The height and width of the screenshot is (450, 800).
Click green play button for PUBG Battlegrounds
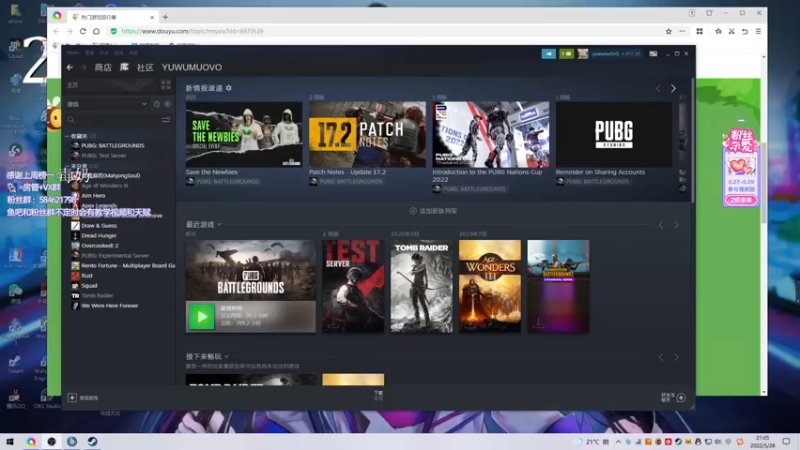point(202,317)
